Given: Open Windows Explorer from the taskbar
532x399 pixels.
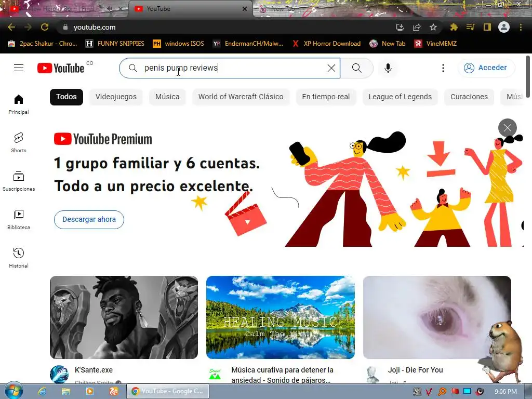Looking at the screenshot, I should click(66, 391).
